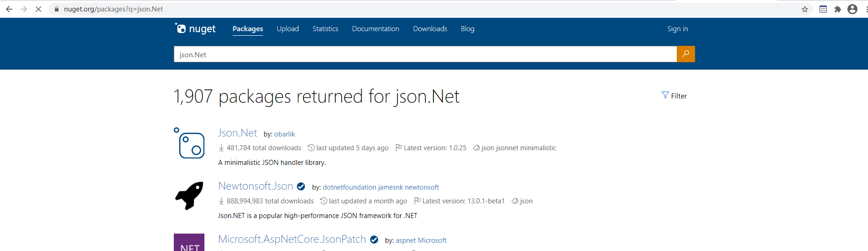Bookmark page with star icon

805,9
